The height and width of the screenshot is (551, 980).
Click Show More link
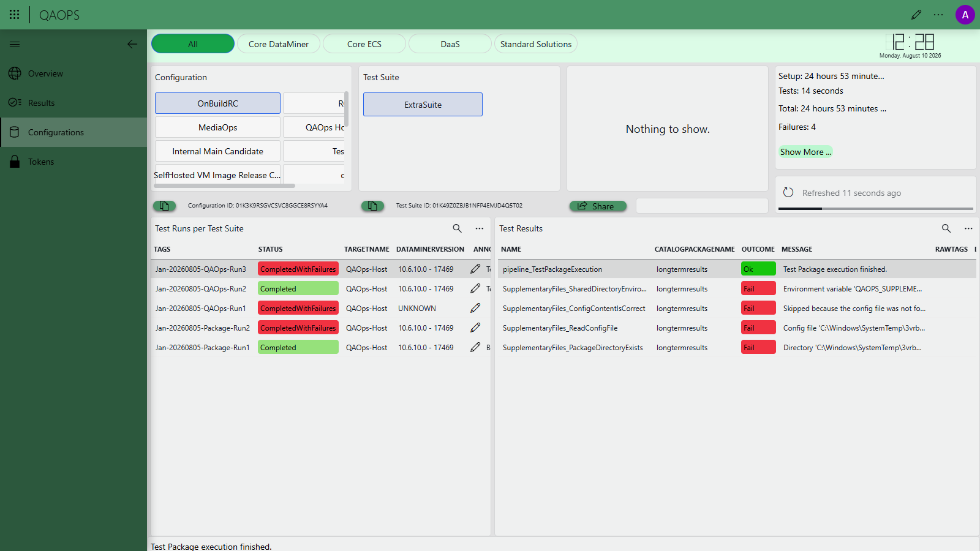[x=805, y=152]
